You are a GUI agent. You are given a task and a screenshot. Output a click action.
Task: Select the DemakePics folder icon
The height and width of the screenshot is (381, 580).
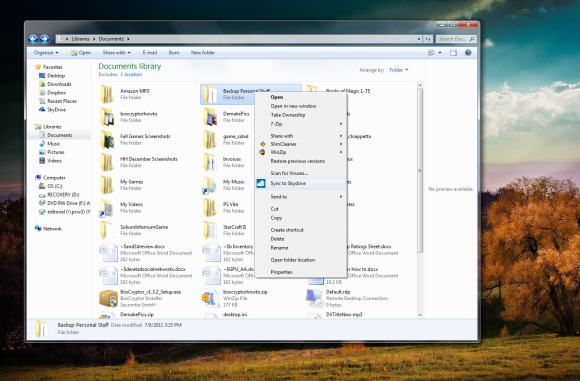coord(210,117)
